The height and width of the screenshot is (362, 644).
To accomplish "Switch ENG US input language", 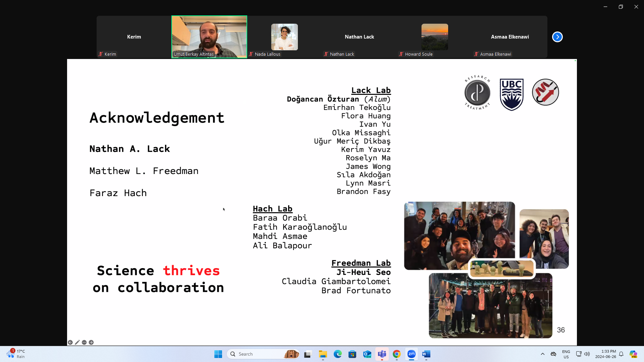I will pyautogui.click(x=566, y=354).
